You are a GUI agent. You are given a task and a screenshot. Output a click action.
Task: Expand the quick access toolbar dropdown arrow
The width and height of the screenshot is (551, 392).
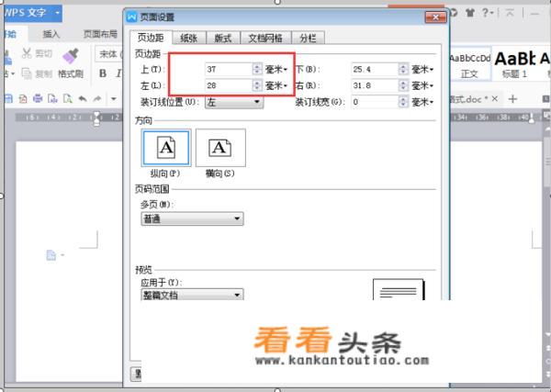tap(114, 99)
